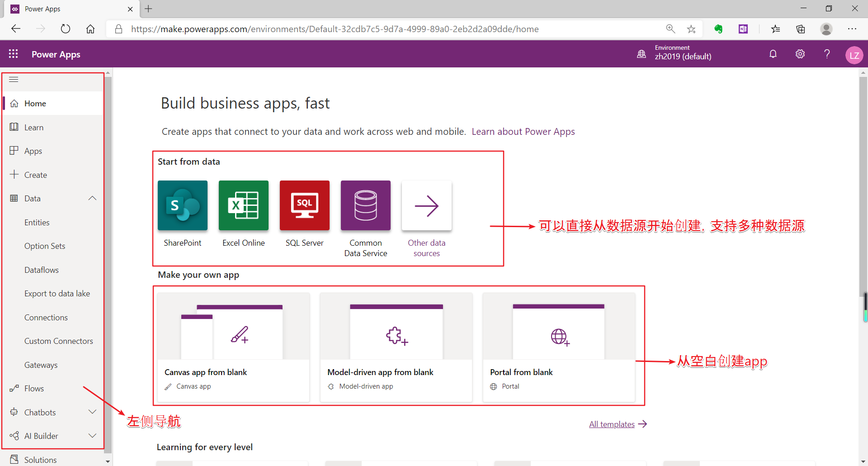Image resolution: width=868 pixels, height=466 pixels.
Task: Open the Excel Online connector
Action: point(243,205)
